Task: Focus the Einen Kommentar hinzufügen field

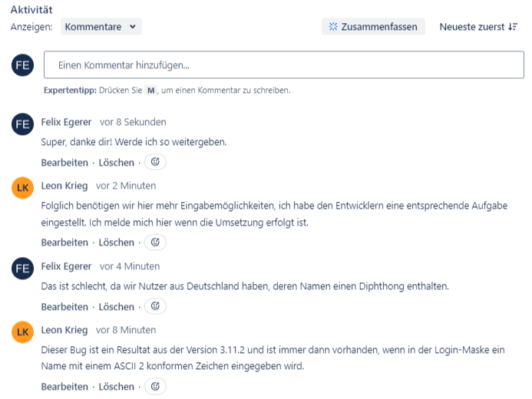Action: pyautogui.click(x=283, y=64)
